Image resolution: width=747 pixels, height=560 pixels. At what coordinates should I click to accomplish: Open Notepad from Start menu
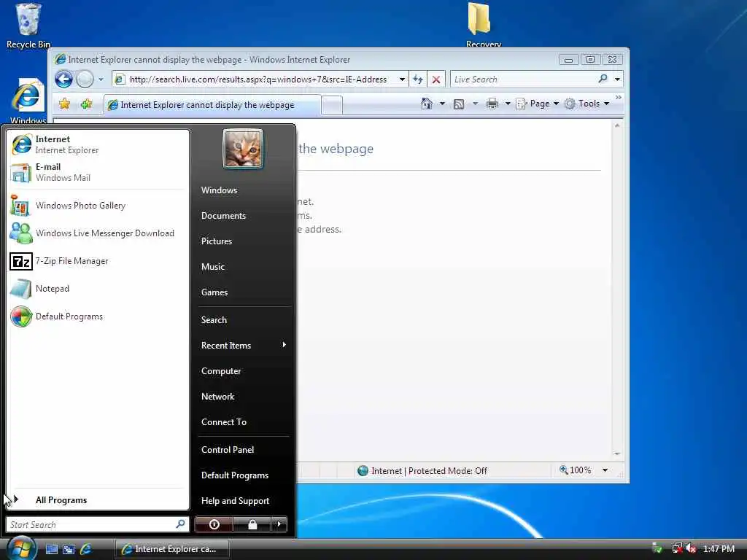[x=98, y=289]
